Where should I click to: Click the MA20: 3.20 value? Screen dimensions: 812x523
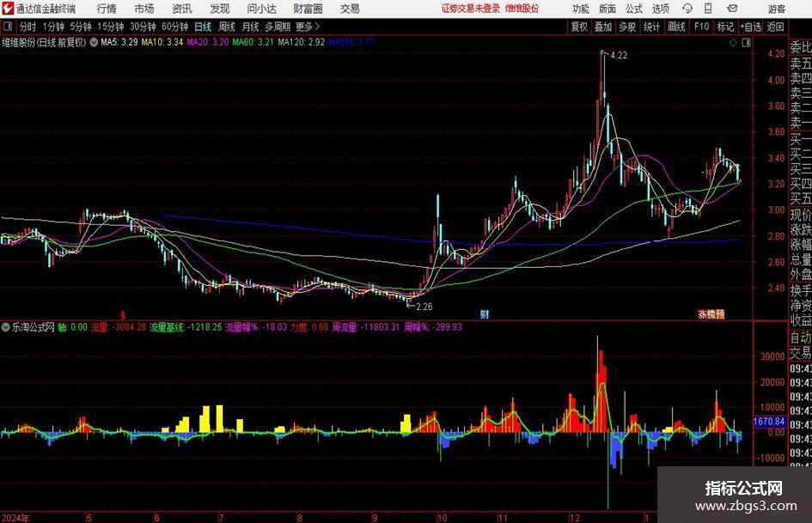208,42
